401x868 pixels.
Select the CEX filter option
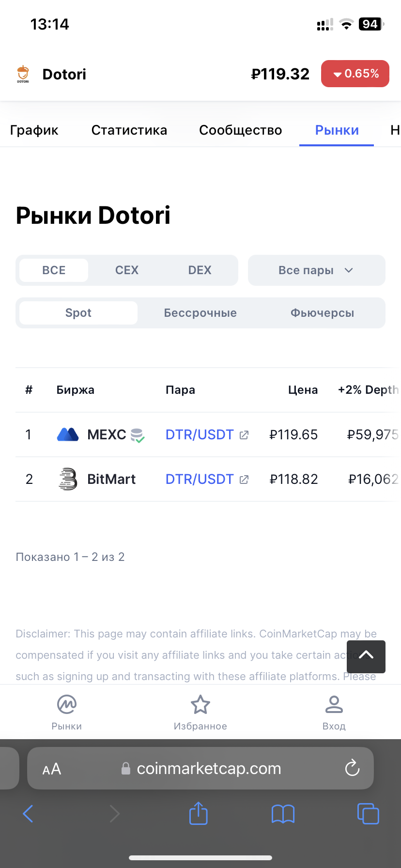tap(127, 270)
